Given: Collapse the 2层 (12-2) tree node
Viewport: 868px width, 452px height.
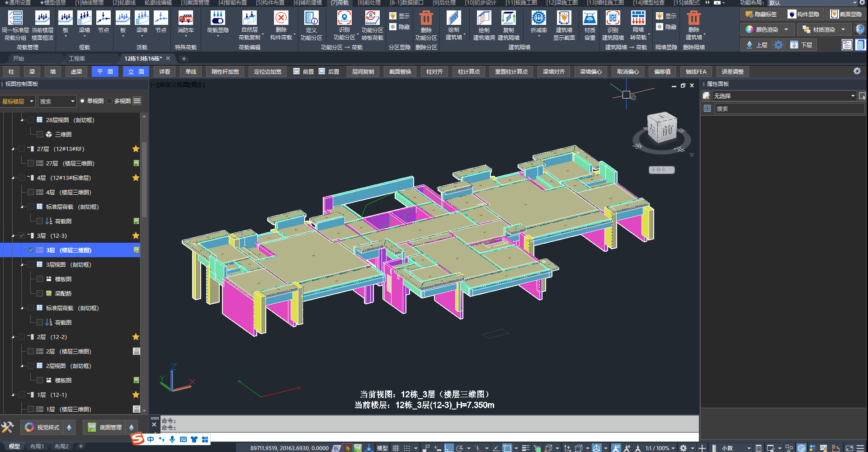Looking at the screenshot, I should click(x=13, y=337).
